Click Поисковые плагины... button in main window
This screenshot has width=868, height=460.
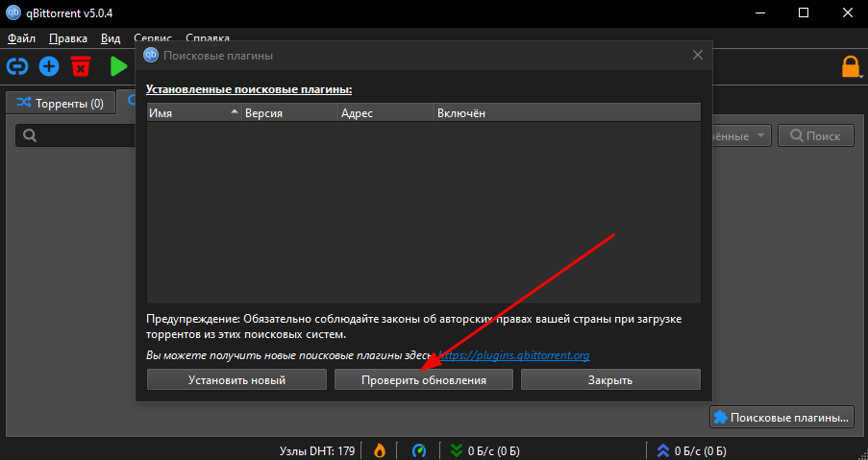(781, 418)
